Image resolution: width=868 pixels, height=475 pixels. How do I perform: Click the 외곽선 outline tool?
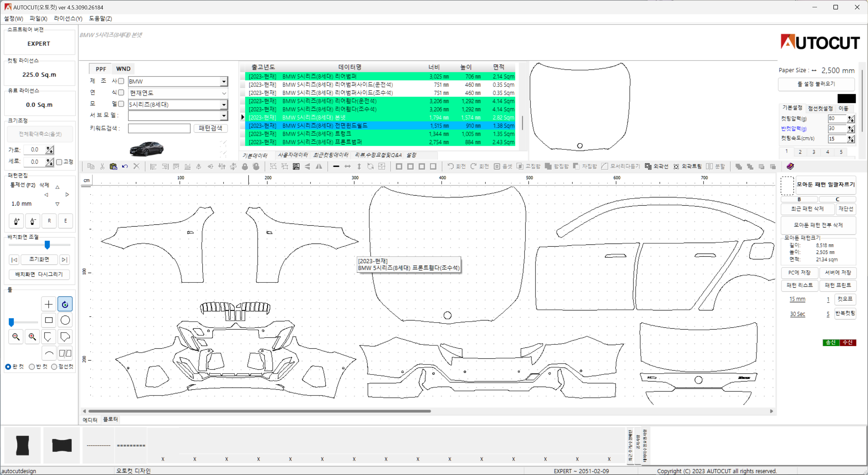coord(656,166)
